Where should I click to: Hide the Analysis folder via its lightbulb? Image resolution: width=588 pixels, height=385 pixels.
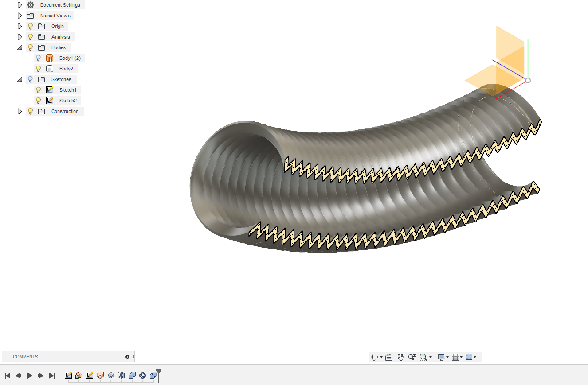31,37
